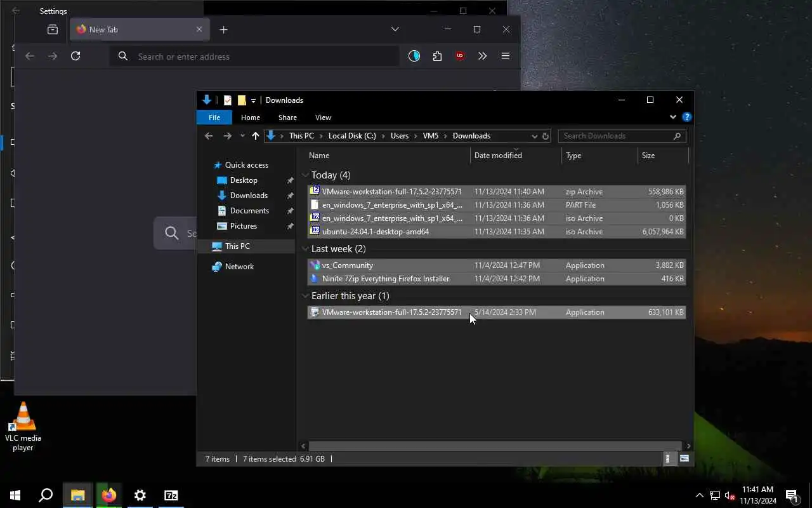Open the File menu in Explorer
Image resolution: width=812 pixels, height=508 pixels.
click(x=214, y=117)
